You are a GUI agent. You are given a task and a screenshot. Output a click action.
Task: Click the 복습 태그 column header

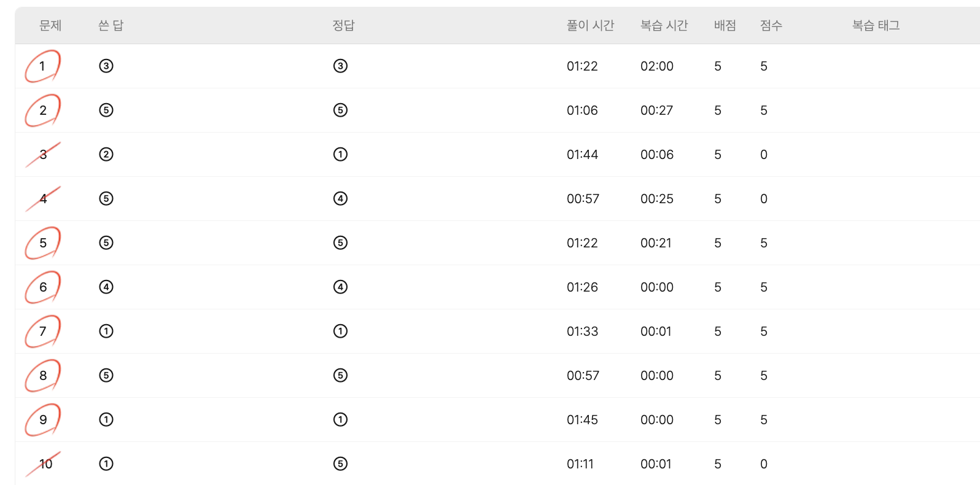point(876,25)
